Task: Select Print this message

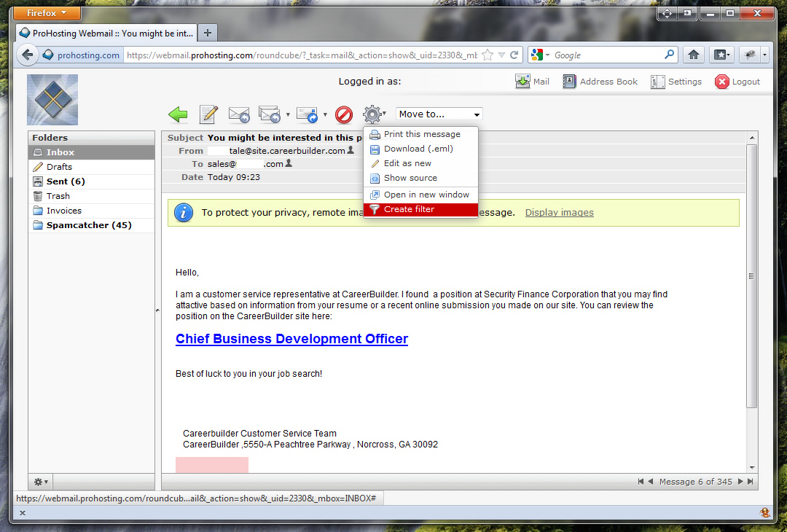Action: pyautogui.click(x=420, y=134)
